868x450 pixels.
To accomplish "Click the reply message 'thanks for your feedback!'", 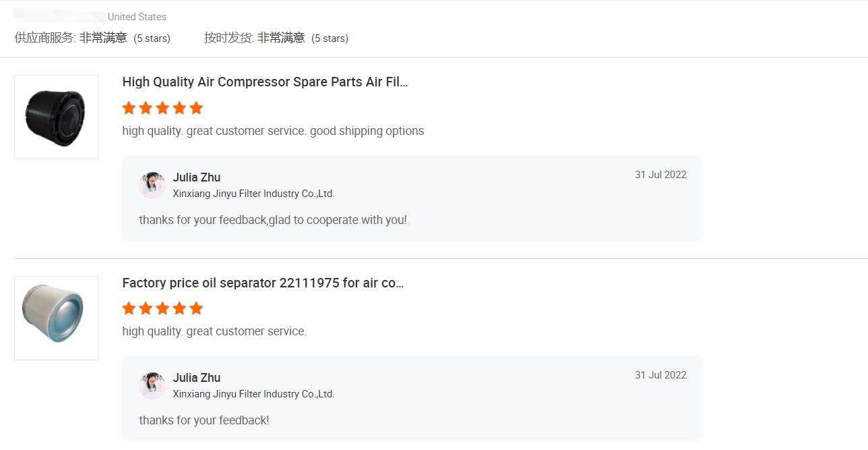I will [204, 420].
